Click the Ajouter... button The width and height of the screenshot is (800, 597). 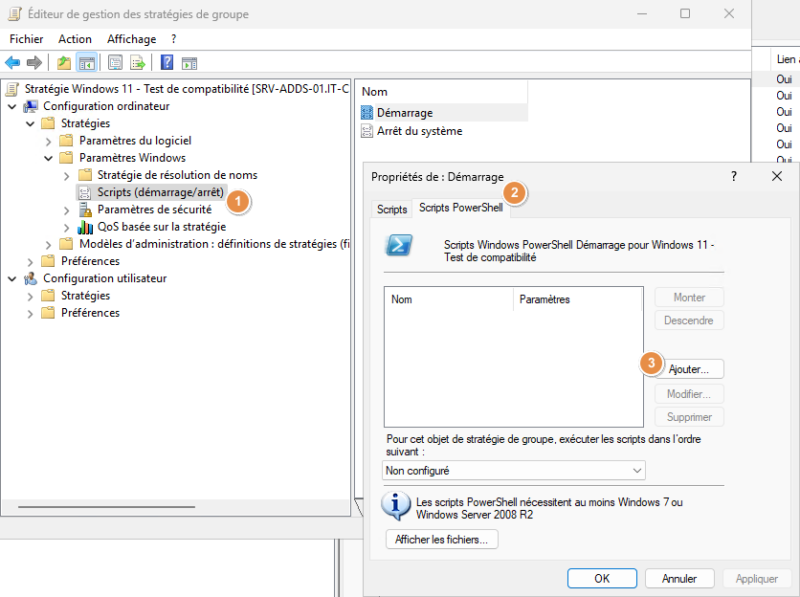pos(689,369)
